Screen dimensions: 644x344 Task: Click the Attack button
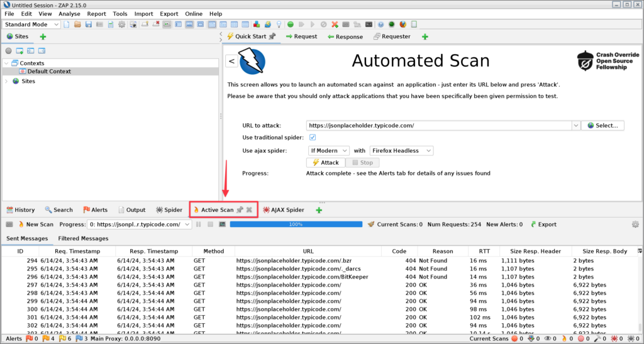click(x=326, y=162)
